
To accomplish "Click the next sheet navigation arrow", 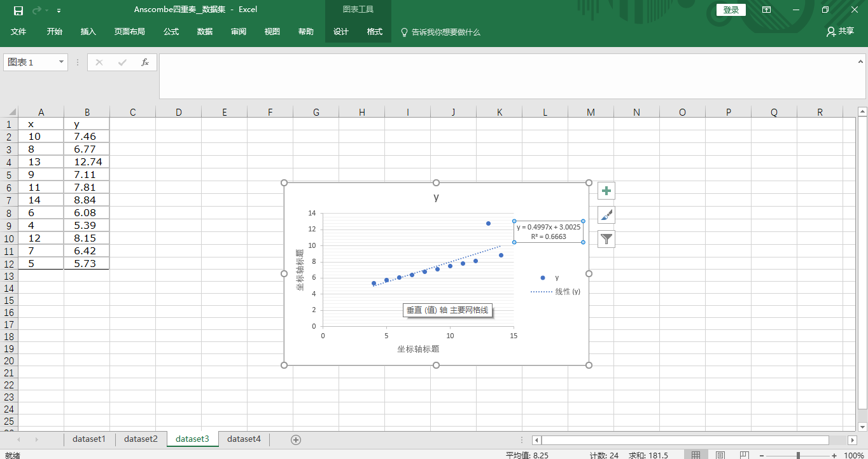I will coord(36,439).
